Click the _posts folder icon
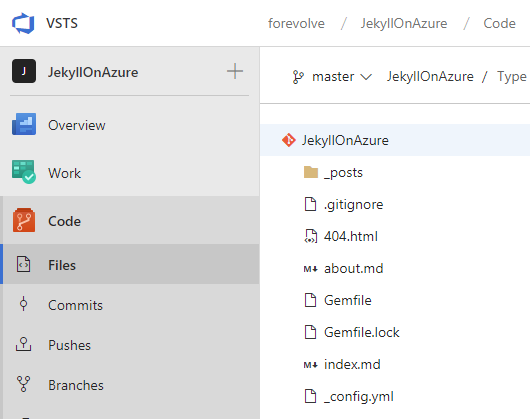This screenshot has height=419, width=530. [311, 172]
